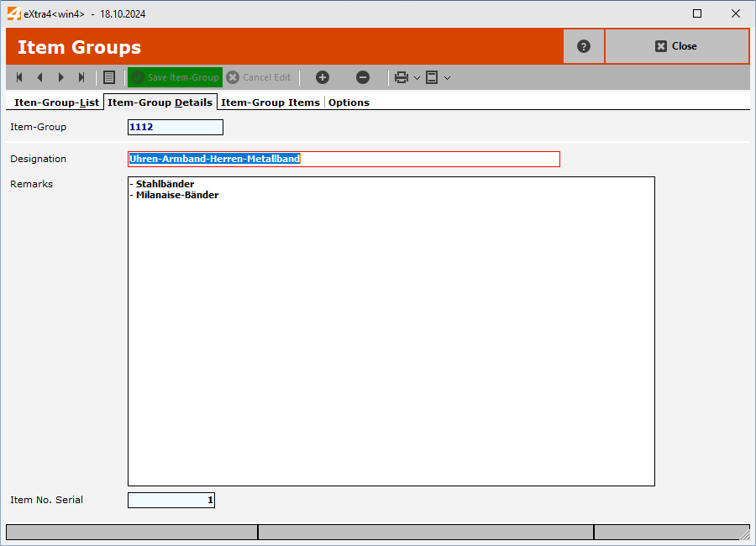Select the Item No. Serial field
756x546 pixels.
171,501
